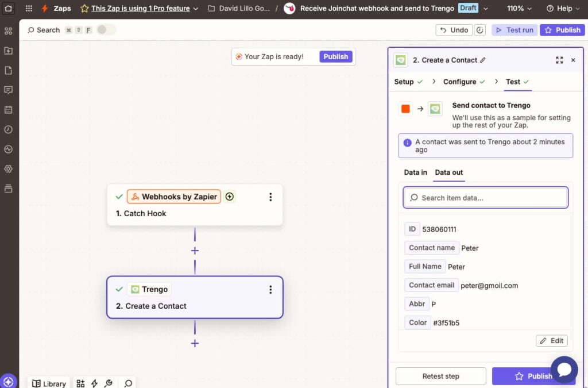The image size is (588, 388).
Task: Click the wrench tools icon in bottom toolbar
Action: tap(109, 383)
